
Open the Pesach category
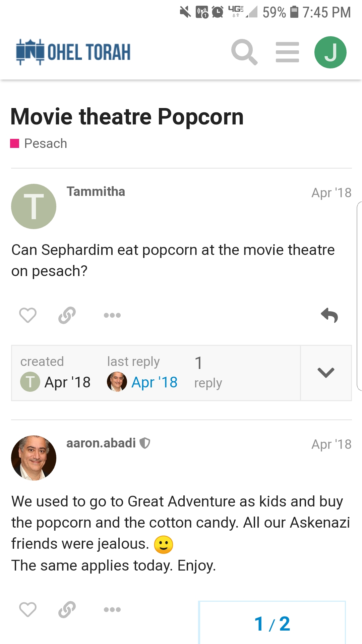click(46, 144)
